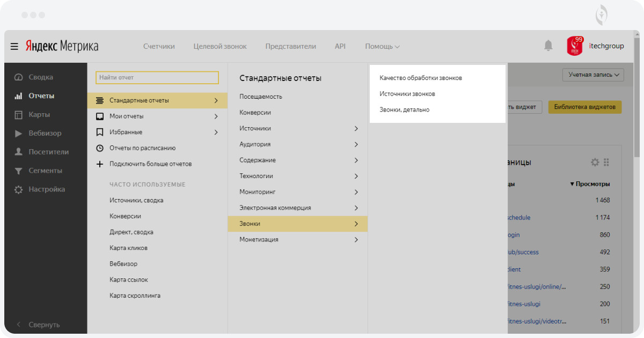
Task: Open notifications bell icon
Action: point(548,46)
